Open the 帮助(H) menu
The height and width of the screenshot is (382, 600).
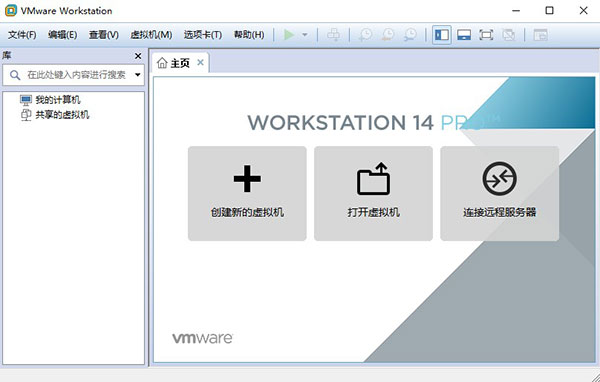point(249,35)
